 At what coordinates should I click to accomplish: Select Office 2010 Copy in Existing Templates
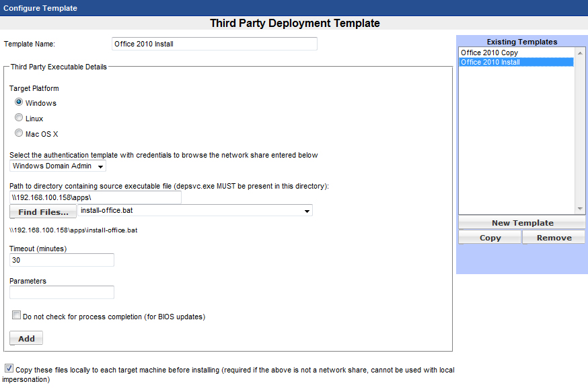click(x=489, y=53)
